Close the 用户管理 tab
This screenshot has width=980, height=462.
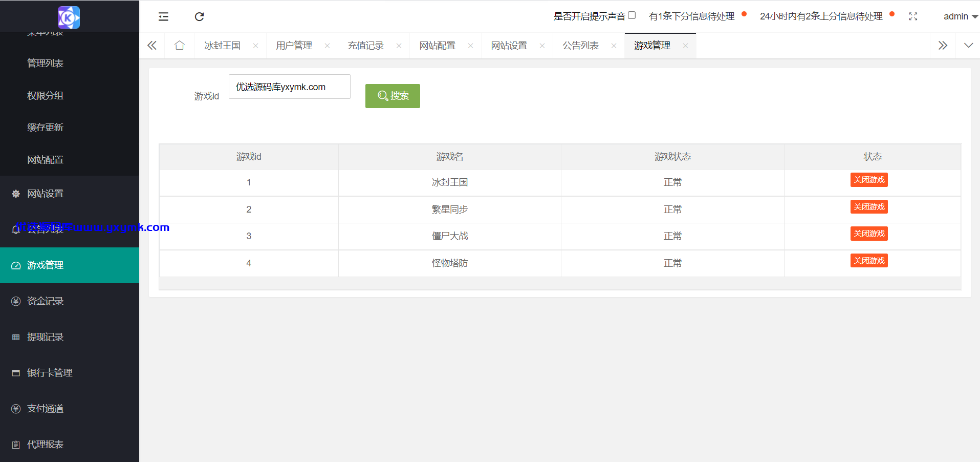pyautogui.click(x=327, y=46)
